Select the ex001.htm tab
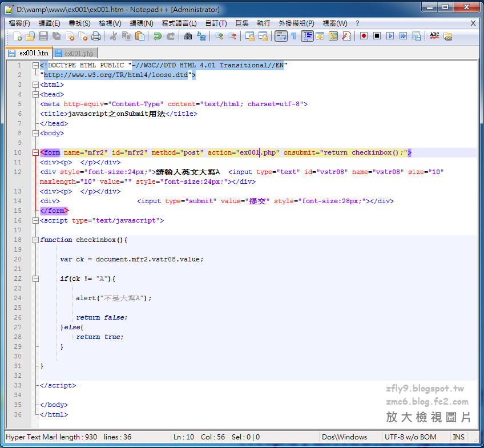 (x=30, y=53)
